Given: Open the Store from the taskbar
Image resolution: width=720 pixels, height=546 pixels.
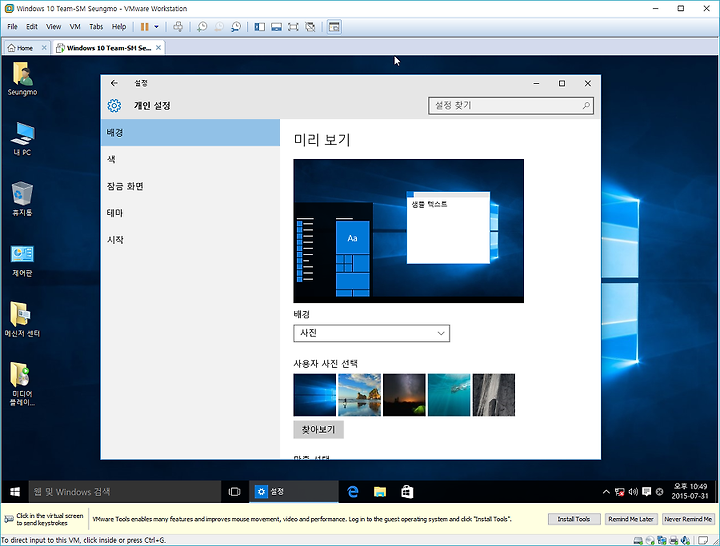Looking at the screenshot, I should (x=407, y=492).
